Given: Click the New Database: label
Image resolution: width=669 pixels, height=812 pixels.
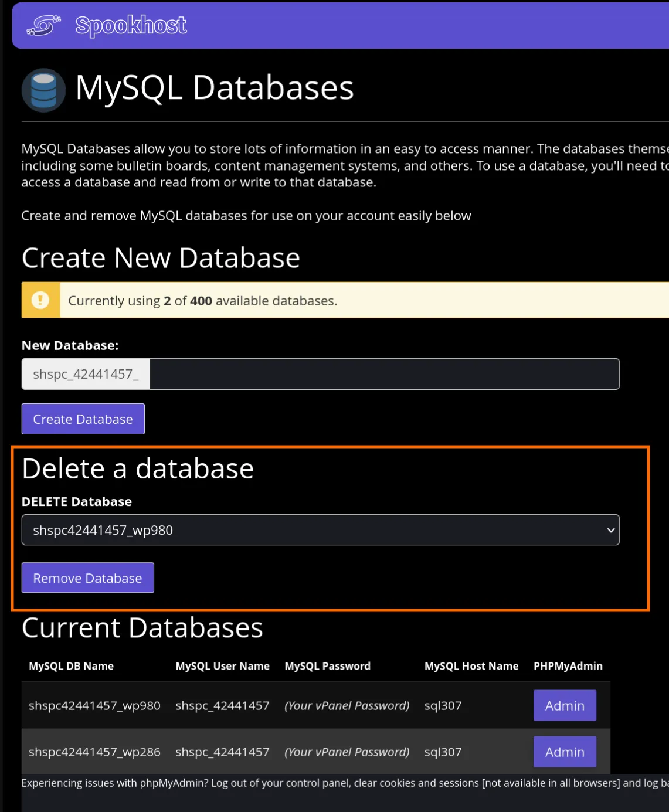Looking at the screenshot, I should [x=70, y=345].
